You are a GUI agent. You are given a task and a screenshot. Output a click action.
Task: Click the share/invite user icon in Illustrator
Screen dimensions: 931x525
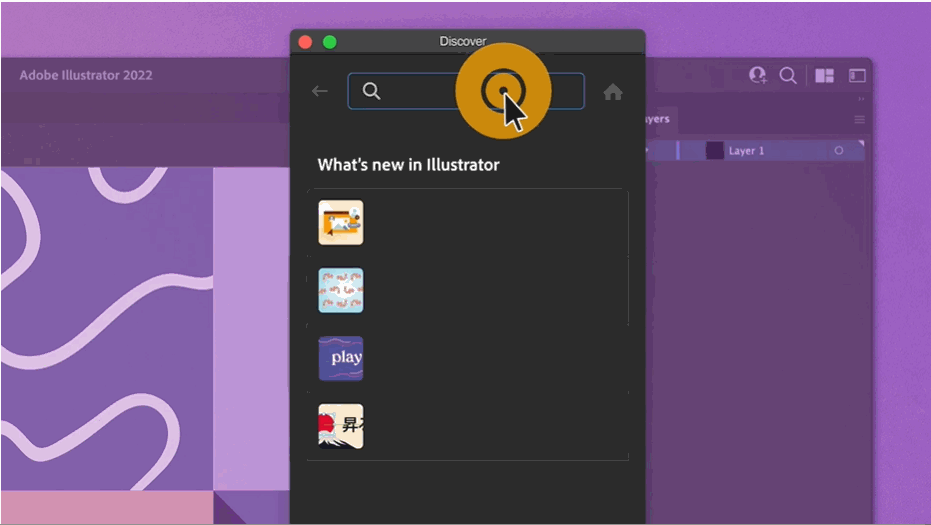(758, 75)
